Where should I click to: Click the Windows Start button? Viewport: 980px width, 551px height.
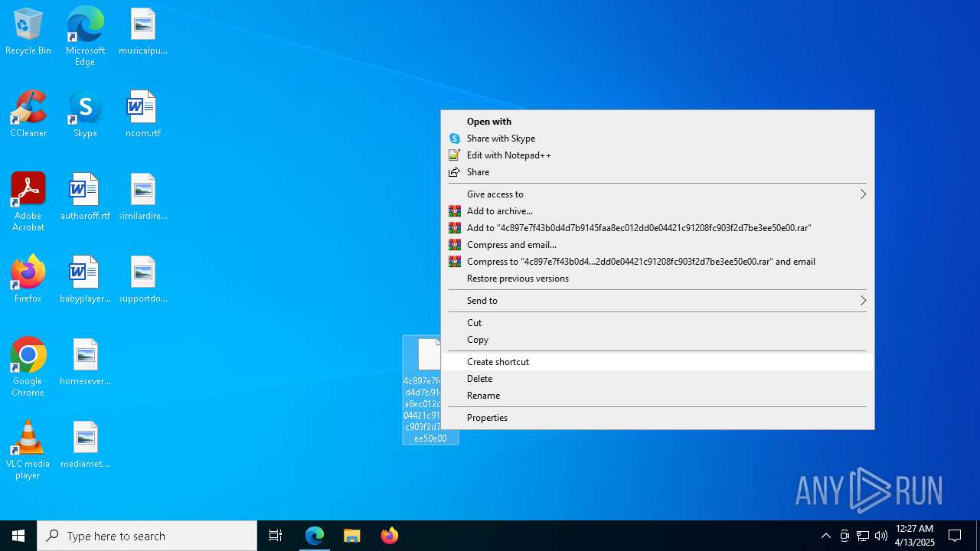18,536
